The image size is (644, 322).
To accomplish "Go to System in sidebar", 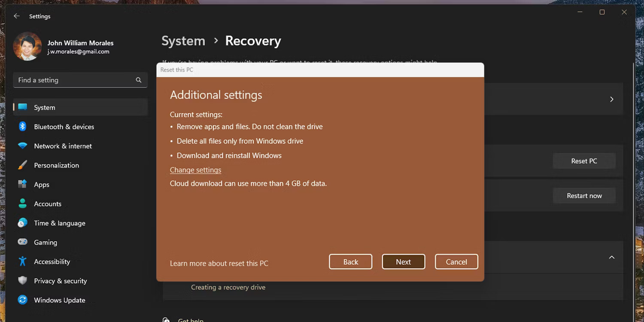I will tap(45, 107).
